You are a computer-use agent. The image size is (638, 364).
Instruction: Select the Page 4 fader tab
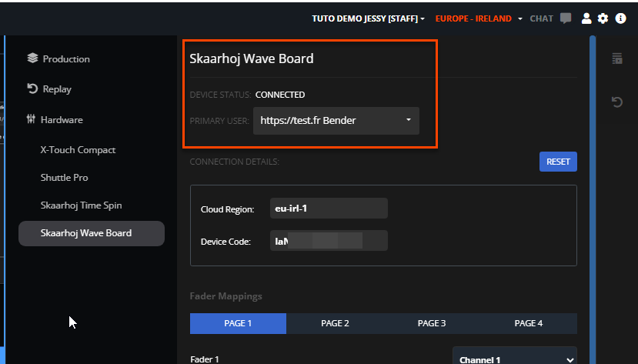[x=529, y=323]
